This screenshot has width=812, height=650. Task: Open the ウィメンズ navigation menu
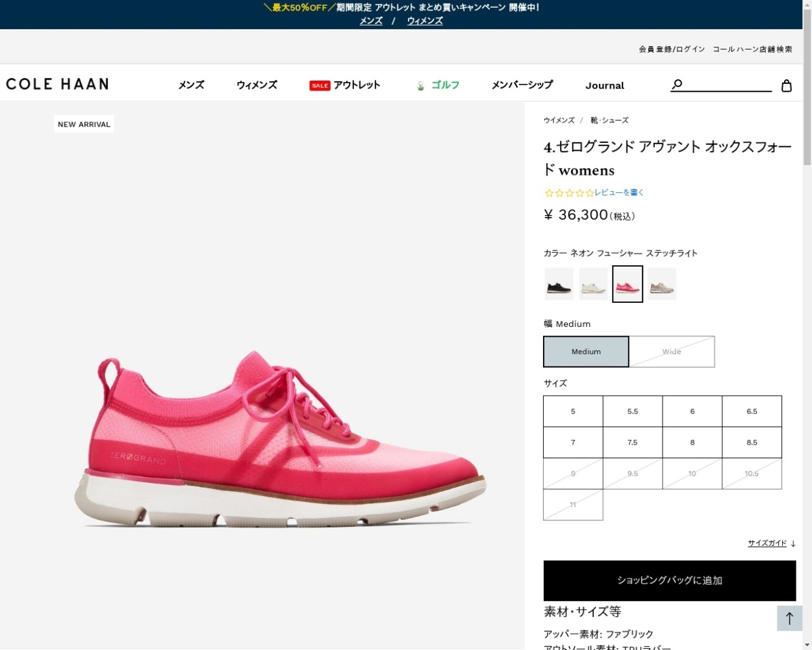[257, 85]
